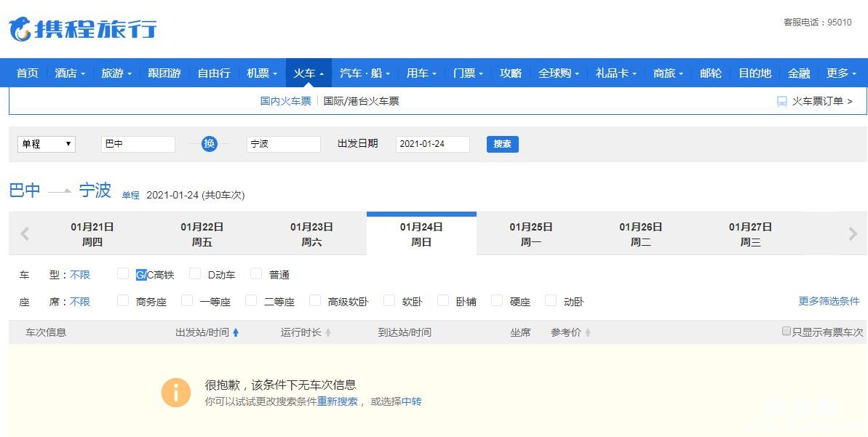
Task: Expand the 酒店 navigation menu
Action: (x=70, y=73)
